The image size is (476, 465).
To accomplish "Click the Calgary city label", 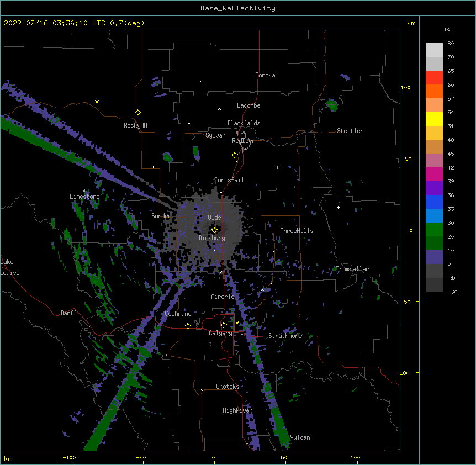I will (x=220, y=333).
